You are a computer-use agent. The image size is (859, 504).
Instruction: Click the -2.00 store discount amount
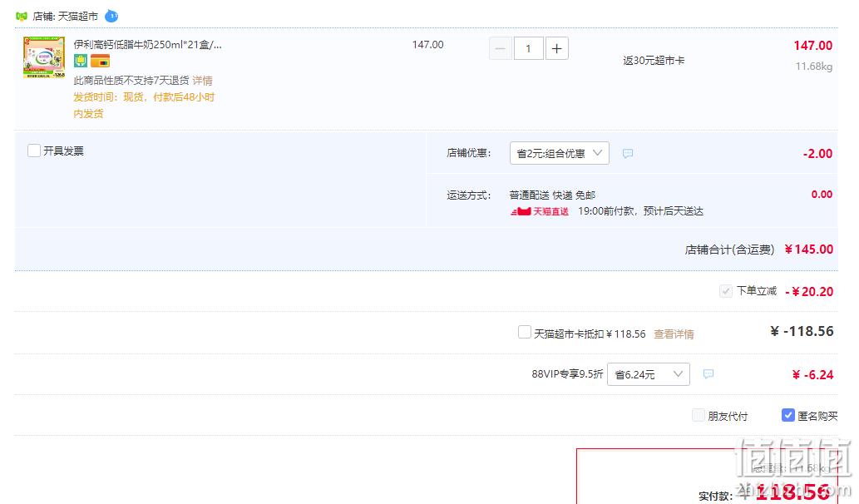[817, 153]
